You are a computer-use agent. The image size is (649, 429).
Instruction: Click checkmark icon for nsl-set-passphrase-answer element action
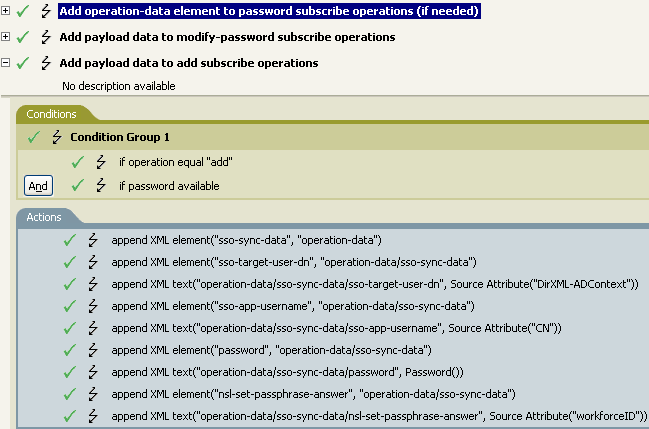pyautogui.click(x=70, y=394)
